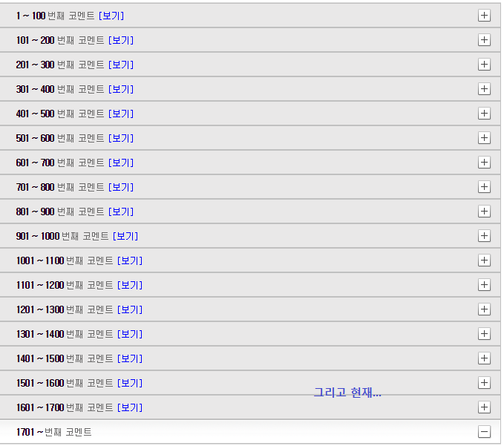The width and height of the screenshot is (504, 446).
Task: Click the '그리고 현재...' blue text
Action: click(x=347, y=393)
